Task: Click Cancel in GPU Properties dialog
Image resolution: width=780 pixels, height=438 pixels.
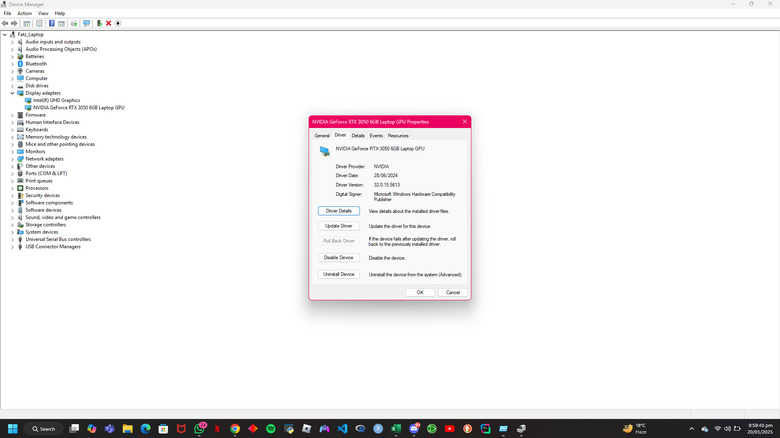Action: pyautogui.click(x=453, y=293)
